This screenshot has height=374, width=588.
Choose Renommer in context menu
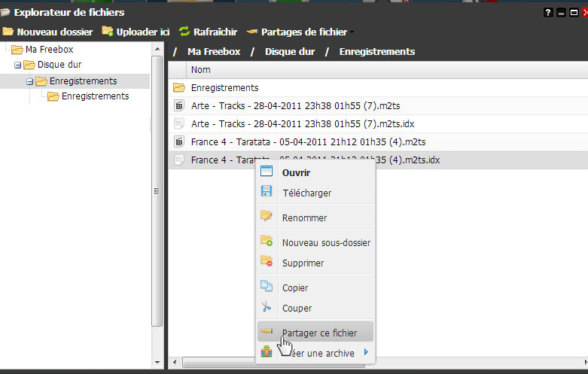[315, 217]
